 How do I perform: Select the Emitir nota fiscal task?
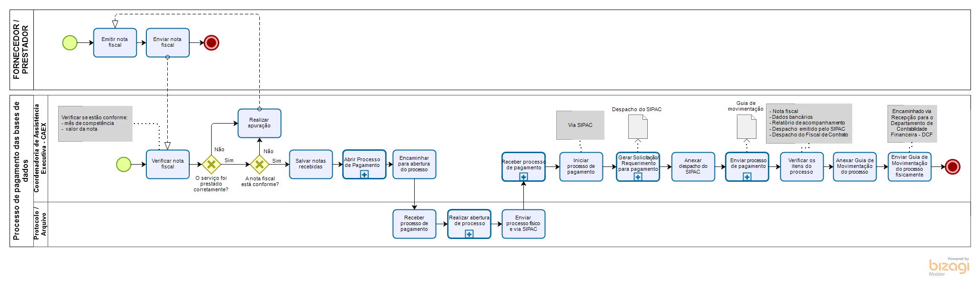(x=115, y=42)
